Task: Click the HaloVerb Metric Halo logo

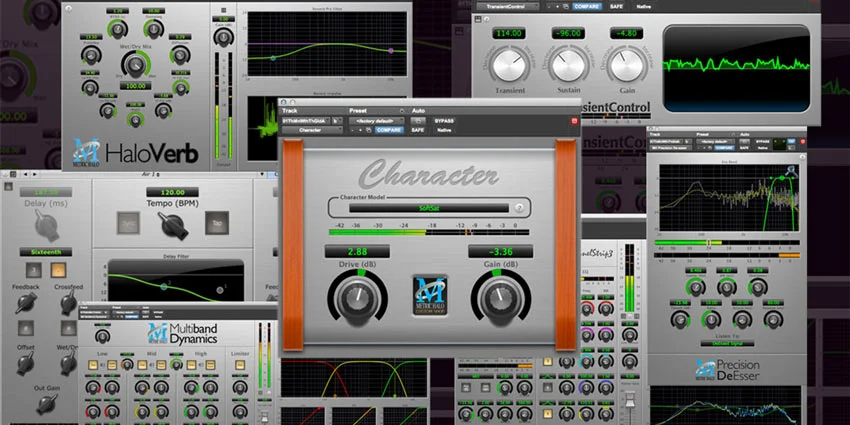Action: (86, 152)
